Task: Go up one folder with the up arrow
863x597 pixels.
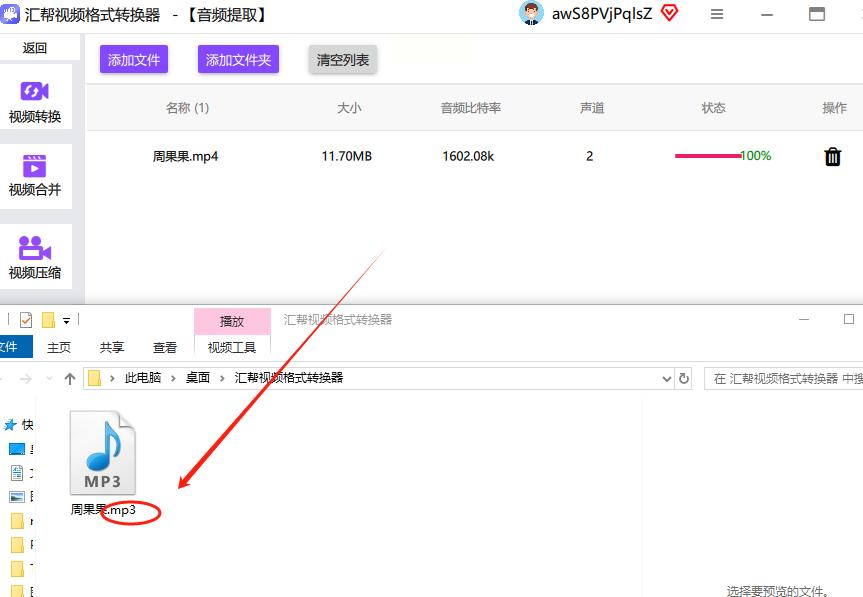Action: coord(69,379)
